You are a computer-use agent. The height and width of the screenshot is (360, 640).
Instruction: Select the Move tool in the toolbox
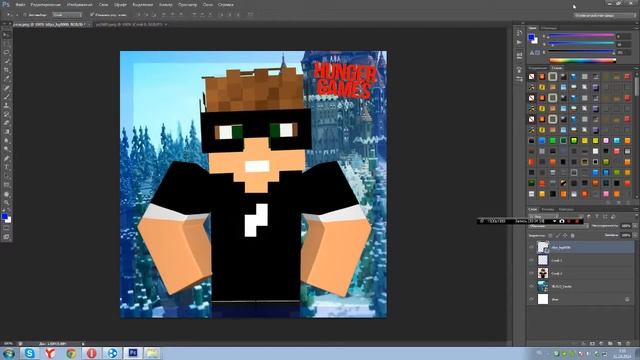pyautogui.click(x=6, y=35)
